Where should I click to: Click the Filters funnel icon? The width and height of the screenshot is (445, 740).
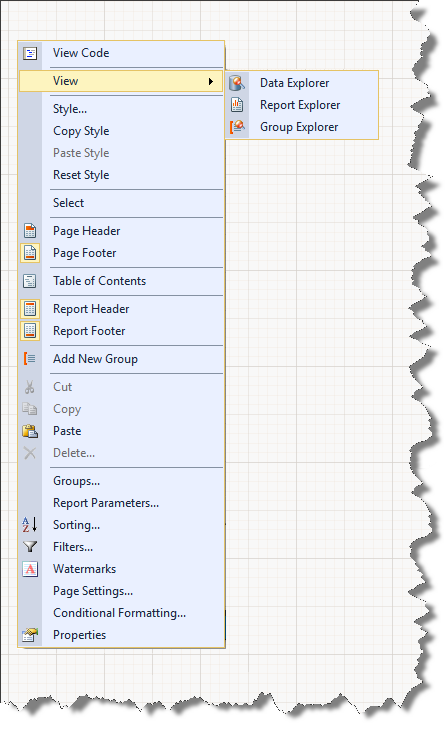[x=30, y=547]
